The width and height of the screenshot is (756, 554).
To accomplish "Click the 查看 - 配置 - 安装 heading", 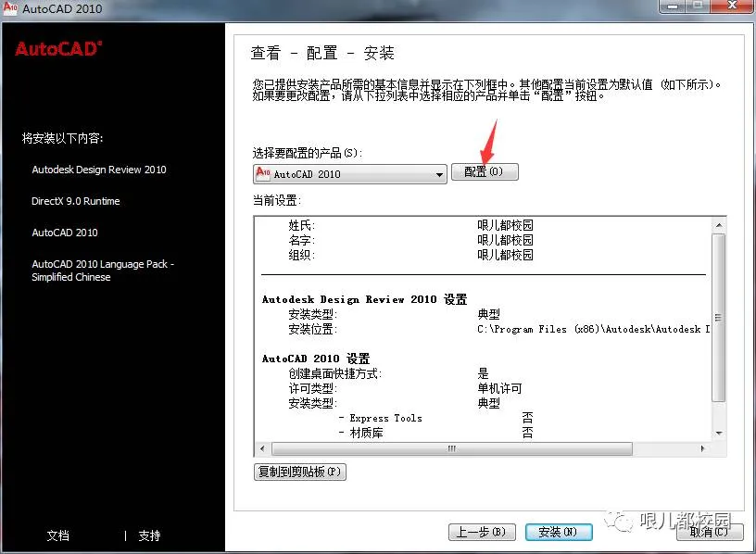I will pos(322,53).
